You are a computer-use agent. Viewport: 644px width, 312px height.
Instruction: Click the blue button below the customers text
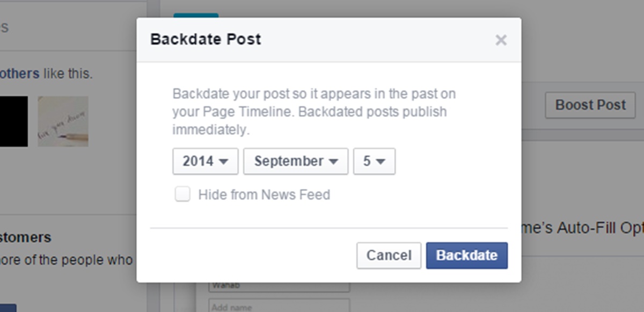point(8,308)
